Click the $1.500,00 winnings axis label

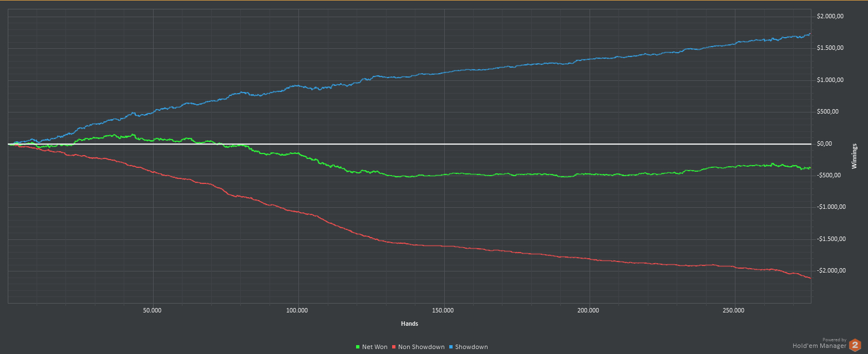830,48
